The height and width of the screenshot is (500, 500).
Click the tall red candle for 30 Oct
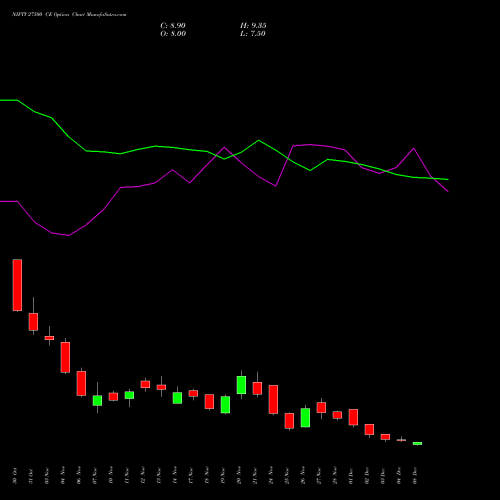click(17, 285)
